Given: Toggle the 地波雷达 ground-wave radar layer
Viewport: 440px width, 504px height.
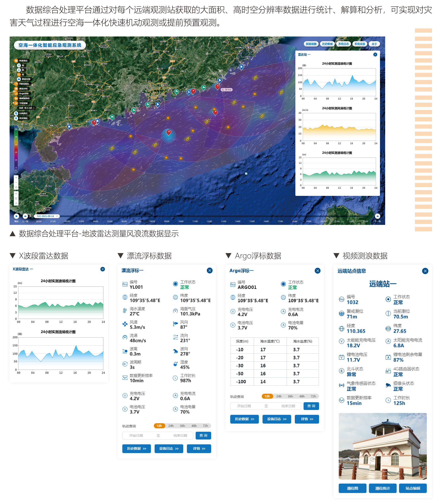Looking at the screenshot, I should point(22,61).
